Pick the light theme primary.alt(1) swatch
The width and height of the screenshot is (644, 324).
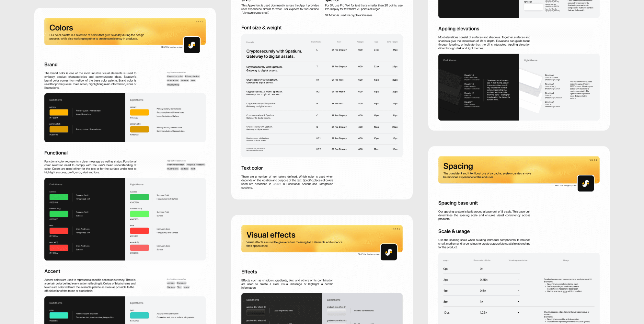pyautogui.click(x=140, y=129)
